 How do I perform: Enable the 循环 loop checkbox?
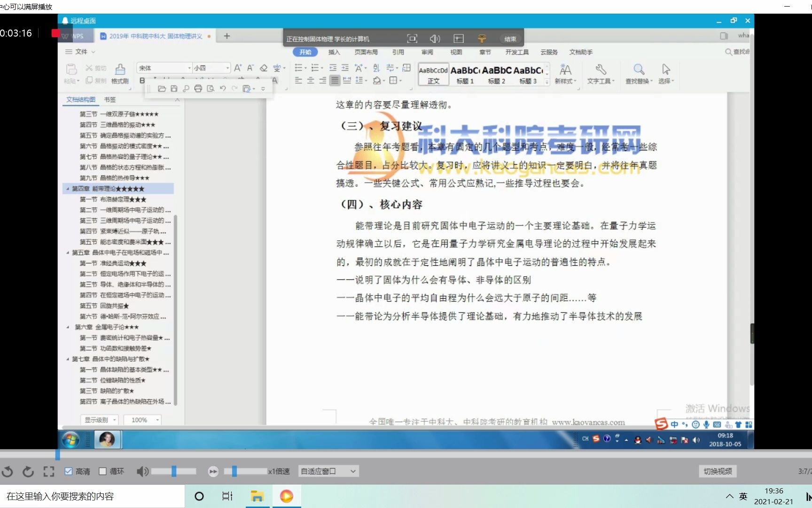pyautogui.click(x=103, y=471)
